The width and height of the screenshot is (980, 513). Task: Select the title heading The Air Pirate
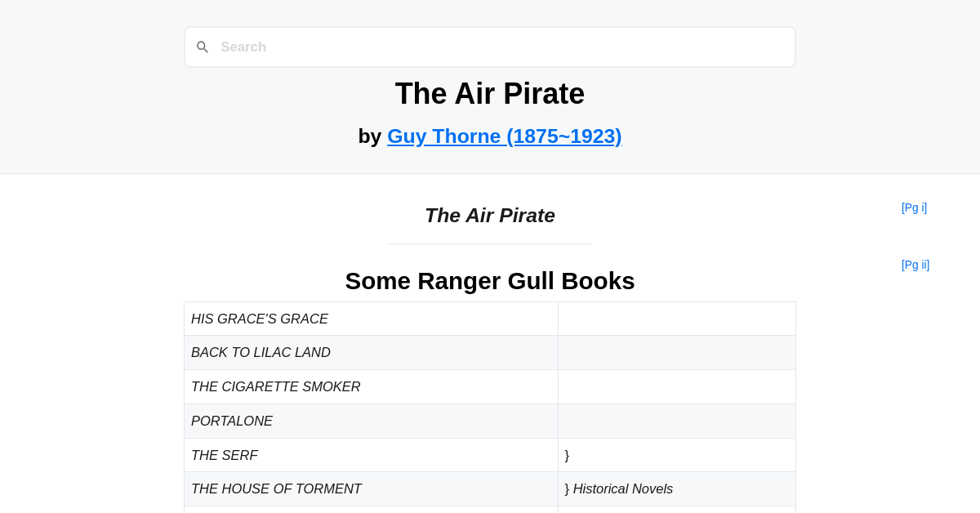tap(490, 94)
